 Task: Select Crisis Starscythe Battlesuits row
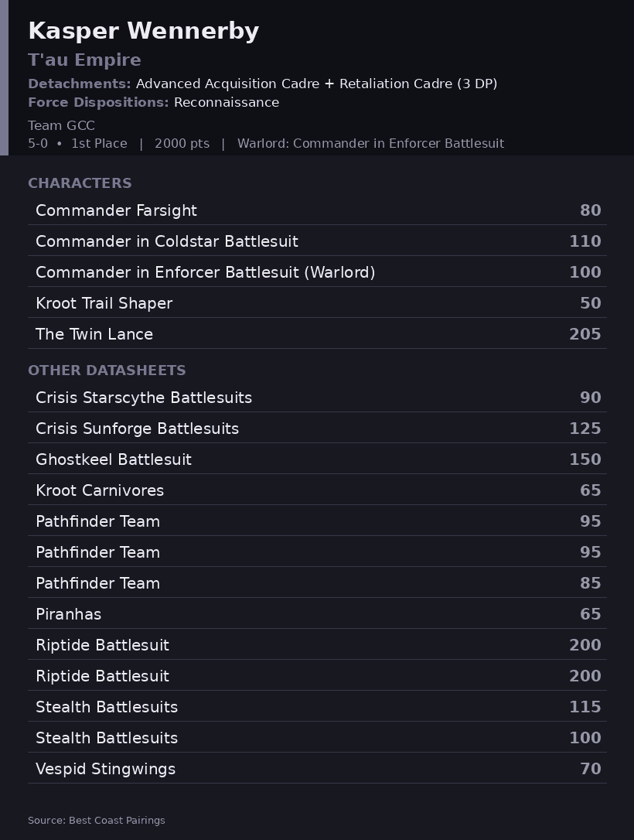point(317,398)
